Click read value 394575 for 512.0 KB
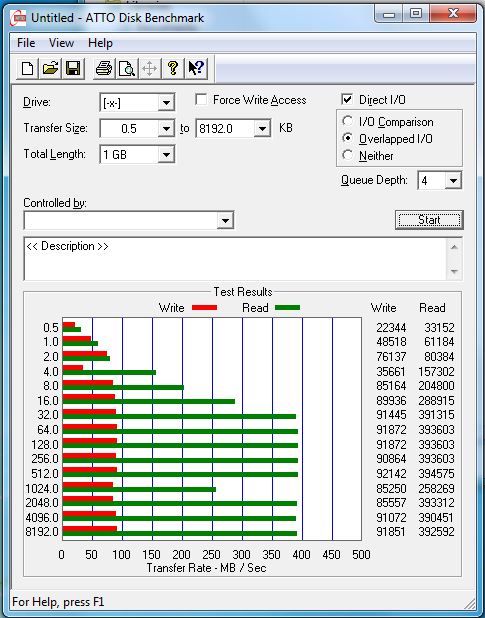 [436, 473]
